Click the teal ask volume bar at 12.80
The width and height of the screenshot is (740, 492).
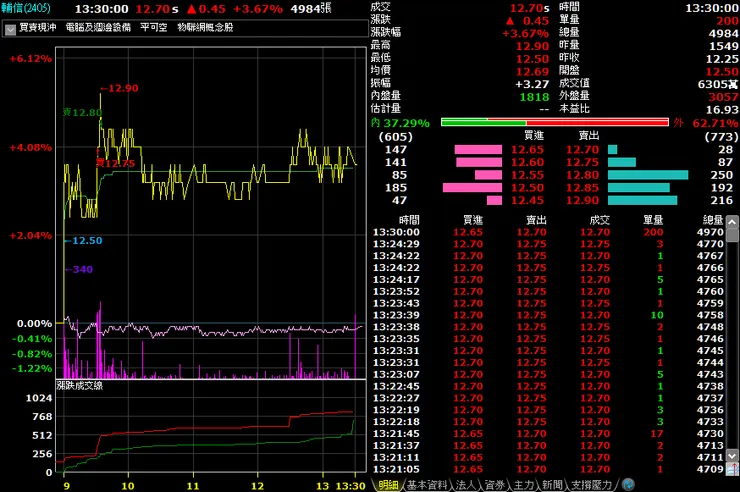point(648,175)
